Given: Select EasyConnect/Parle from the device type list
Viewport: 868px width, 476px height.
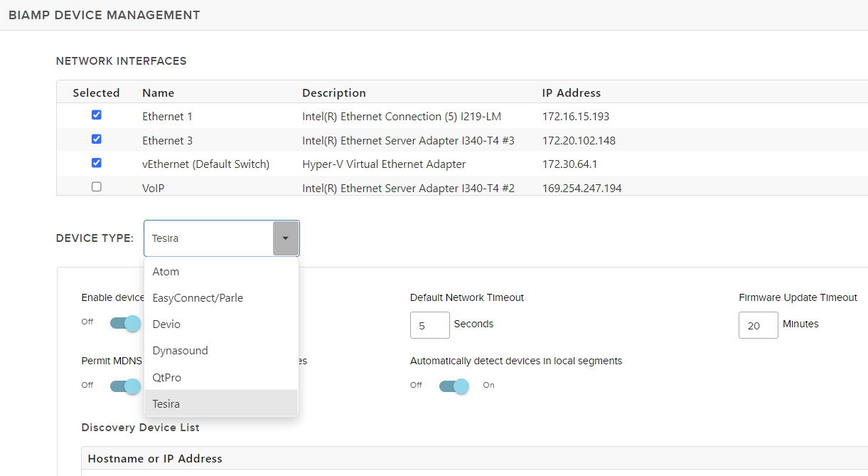Looking at the screenshot, I should 221,297.
